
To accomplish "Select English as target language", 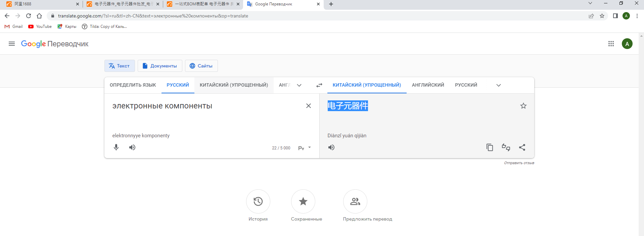I will point(428,85).
